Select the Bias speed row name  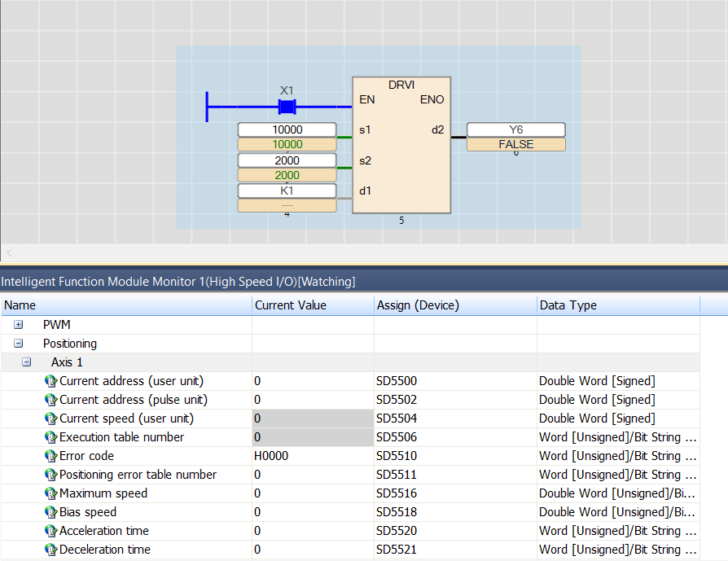coord(88,512)
